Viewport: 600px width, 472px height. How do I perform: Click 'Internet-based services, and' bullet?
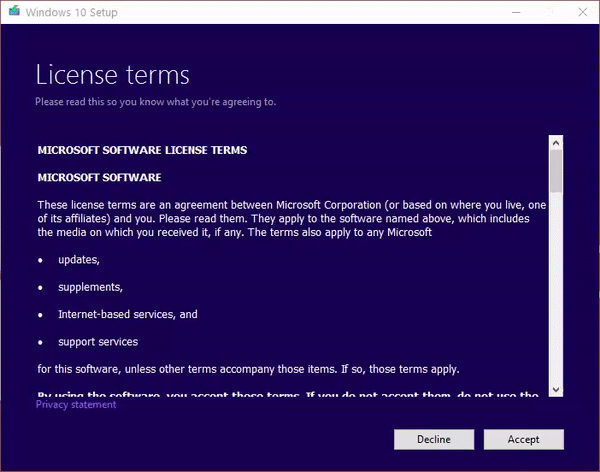click(128, 314)
